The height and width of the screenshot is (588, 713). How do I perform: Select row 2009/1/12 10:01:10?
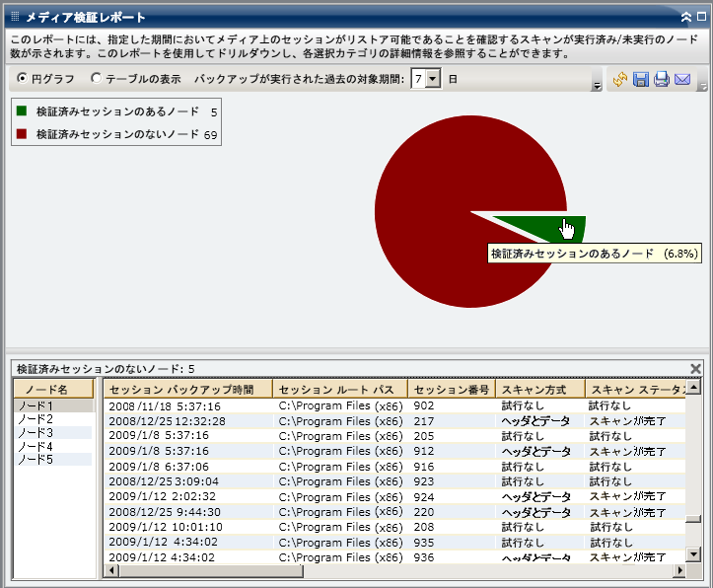click(x=394, y=527)
